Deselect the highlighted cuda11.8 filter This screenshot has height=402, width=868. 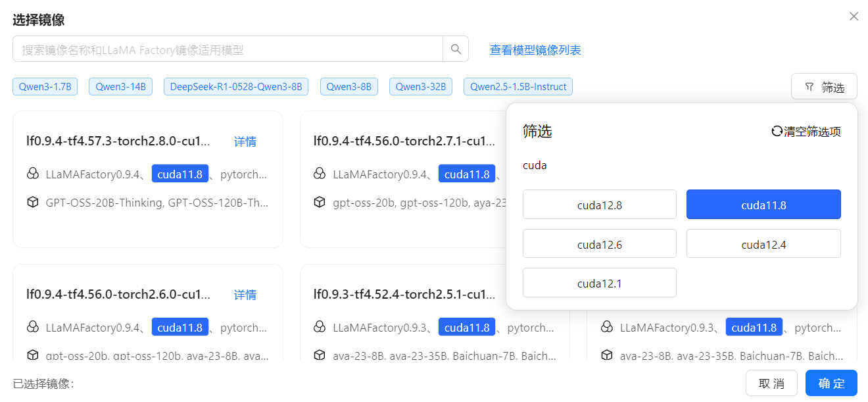coord(763,204)
